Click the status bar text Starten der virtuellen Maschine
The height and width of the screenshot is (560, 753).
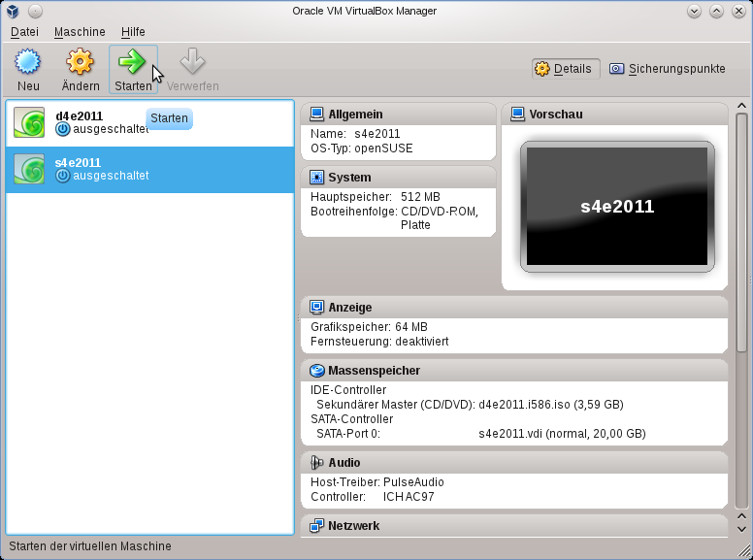coord(90,546)
